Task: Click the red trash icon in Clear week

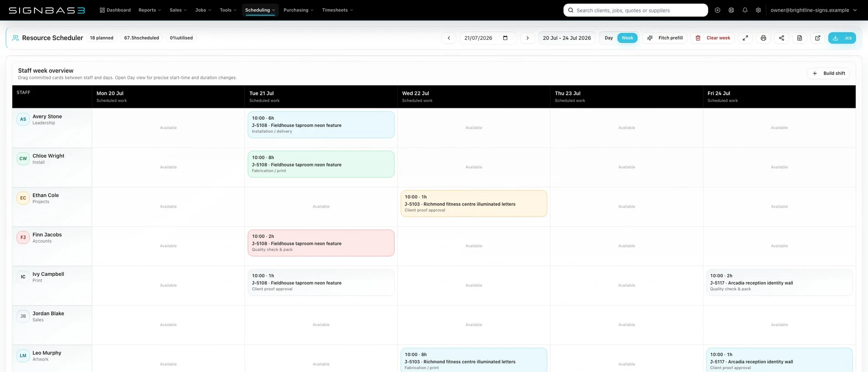Action: point(698,38)
